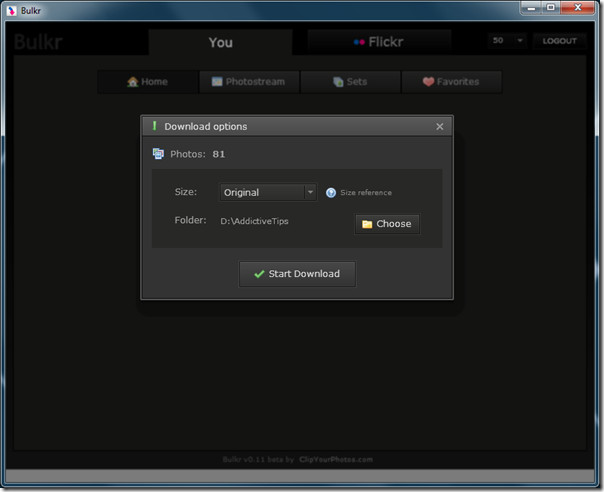Screen dimensions: 604x492
Task: Click the blue Size reference info icon
Action: pyautogui.click(x=331, y=193)
